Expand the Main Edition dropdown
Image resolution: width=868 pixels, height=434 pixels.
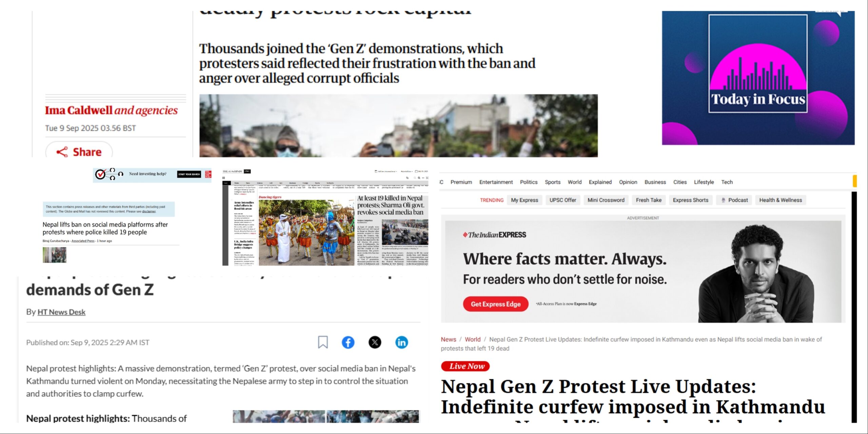(x=407, y=172)
